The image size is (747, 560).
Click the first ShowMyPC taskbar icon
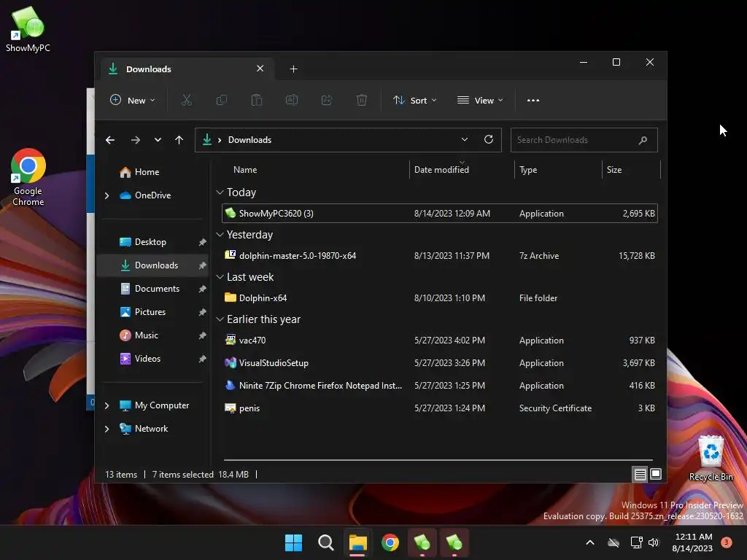[x=422, y=542]
